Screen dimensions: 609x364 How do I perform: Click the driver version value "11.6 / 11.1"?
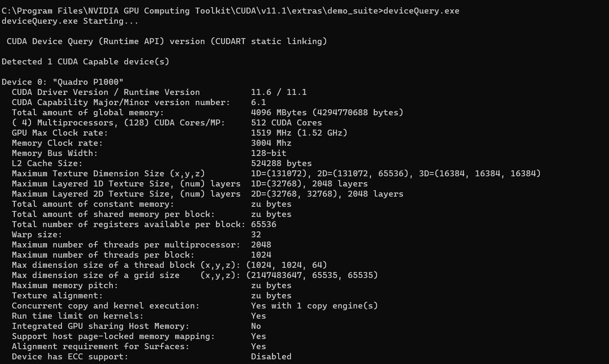[x=279, y=92]
